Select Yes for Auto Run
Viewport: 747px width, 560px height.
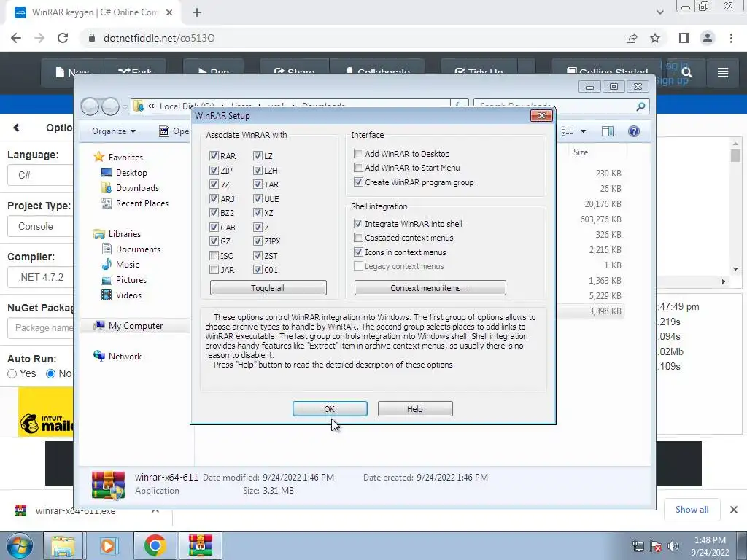[12, 374]
